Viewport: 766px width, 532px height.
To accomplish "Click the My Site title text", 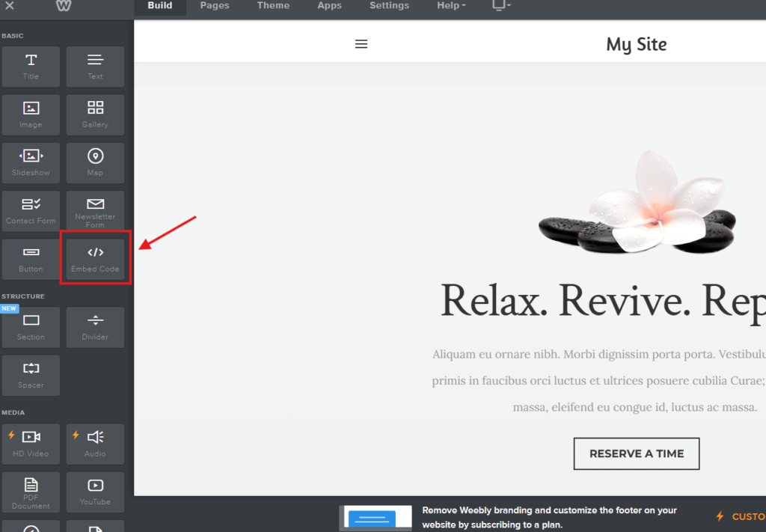I will coord(636,44).
